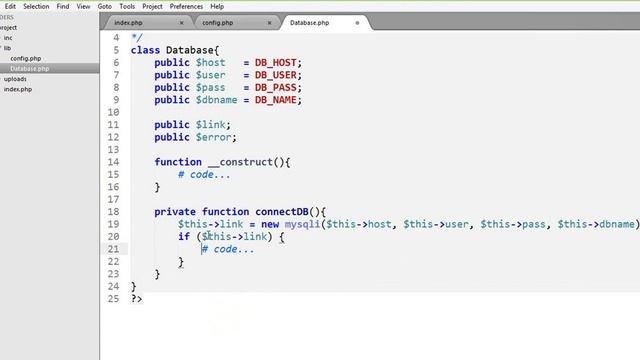Collapse the project folder in sidebar
The image size is (640, 360).
click(x=9, y=27)
